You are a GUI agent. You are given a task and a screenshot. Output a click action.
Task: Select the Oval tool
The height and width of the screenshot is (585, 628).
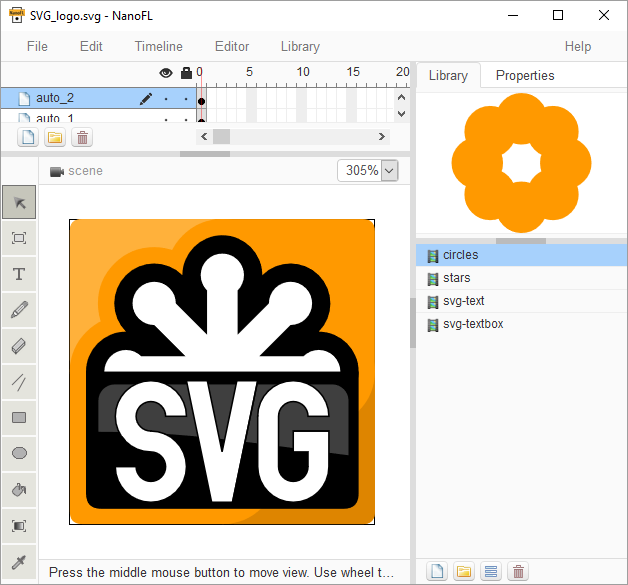tap(19, 454)
